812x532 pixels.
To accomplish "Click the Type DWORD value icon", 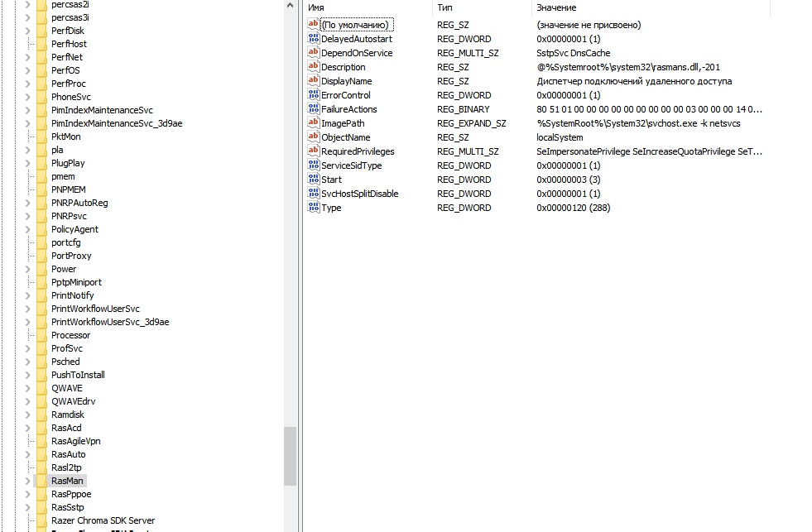I will (x=314, y=207).
